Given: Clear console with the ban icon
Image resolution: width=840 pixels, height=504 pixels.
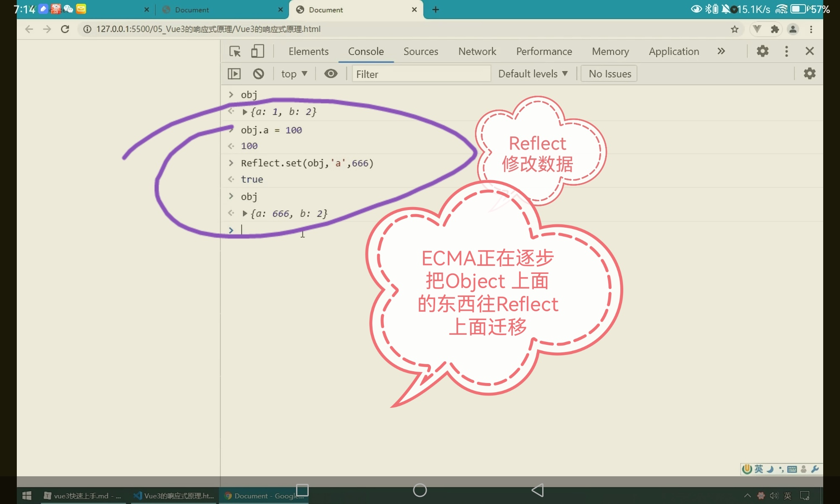Looking at the screenshot, I should (258, 74).
